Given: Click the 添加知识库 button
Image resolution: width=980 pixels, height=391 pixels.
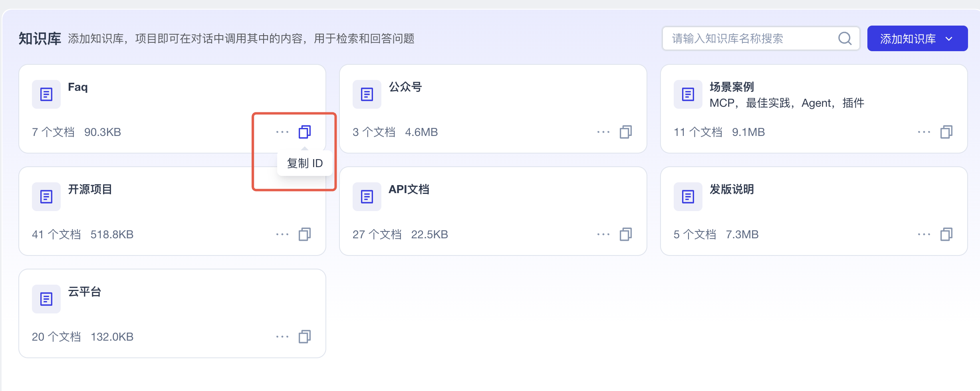Looking at the screenshot, I should 907,39.
